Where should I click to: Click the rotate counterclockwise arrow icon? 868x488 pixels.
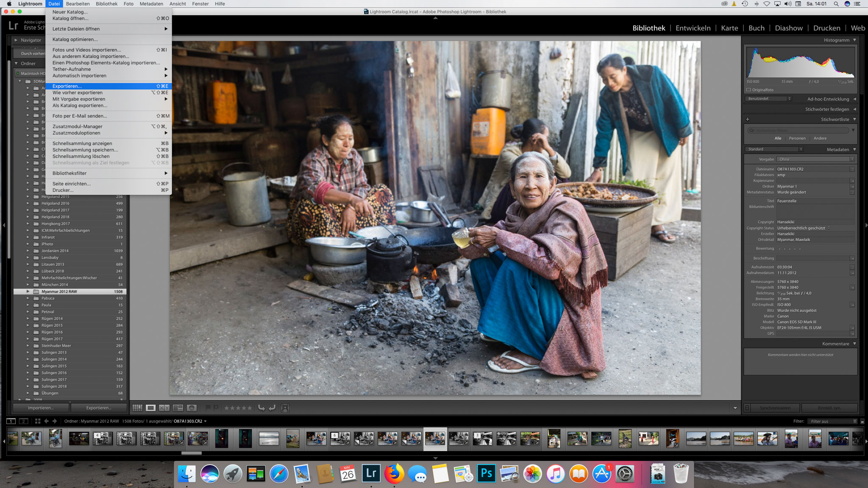(262, 408)
